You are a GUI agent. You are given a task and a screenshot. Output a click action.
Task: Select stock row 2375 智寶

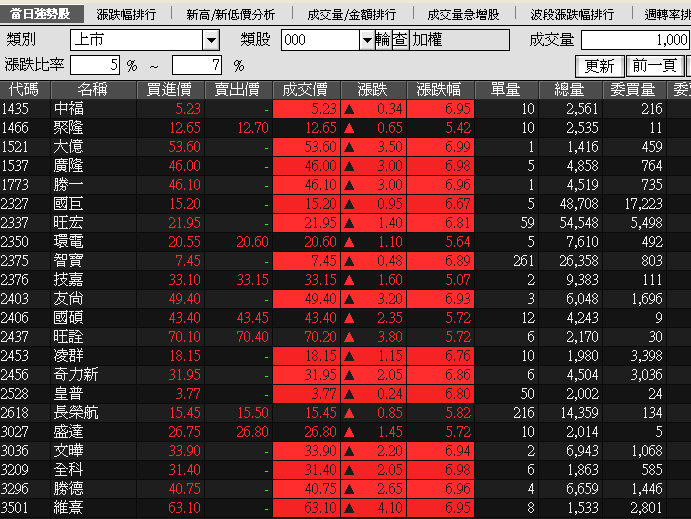point(346,260)
